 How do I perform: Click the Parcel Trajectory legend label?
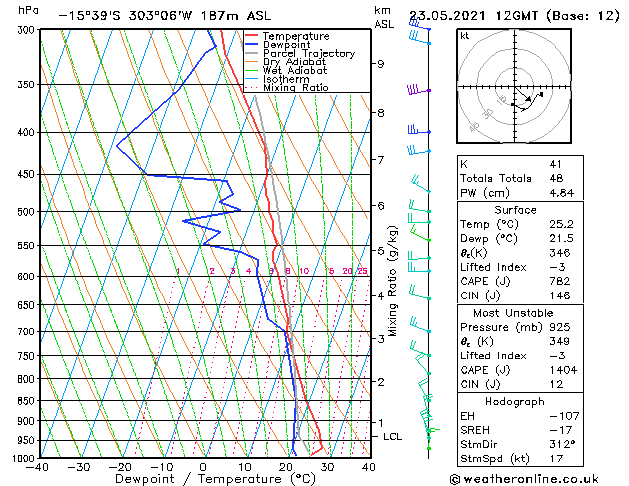tap(309, 53)
